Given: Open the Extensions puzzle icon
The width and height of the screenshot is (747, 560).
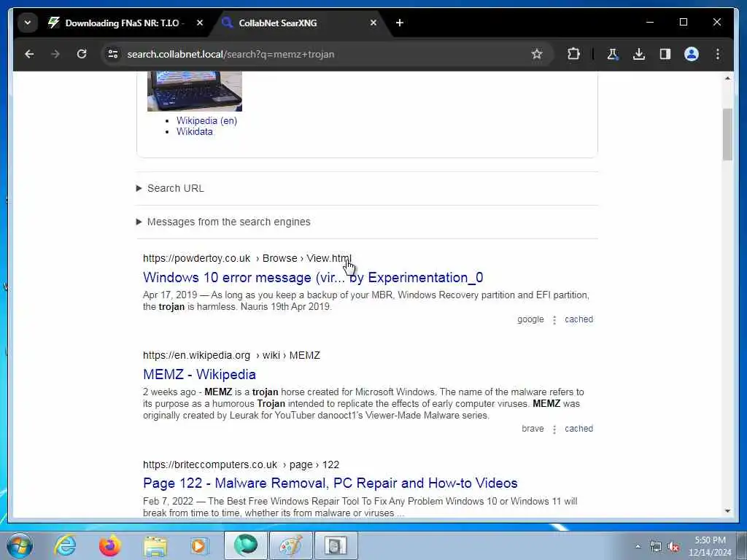Looking at the screenshot, I should (x=573, y=54).
